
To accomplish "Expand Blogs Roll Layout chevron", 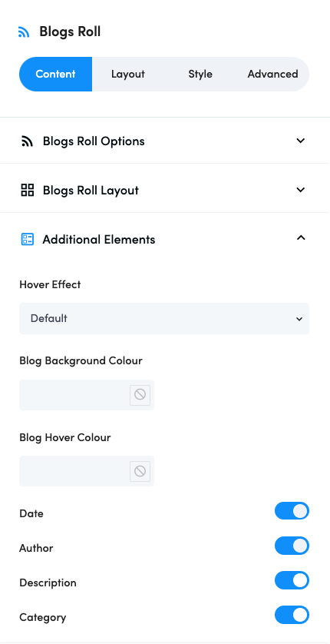I will [x=301, y=190].
